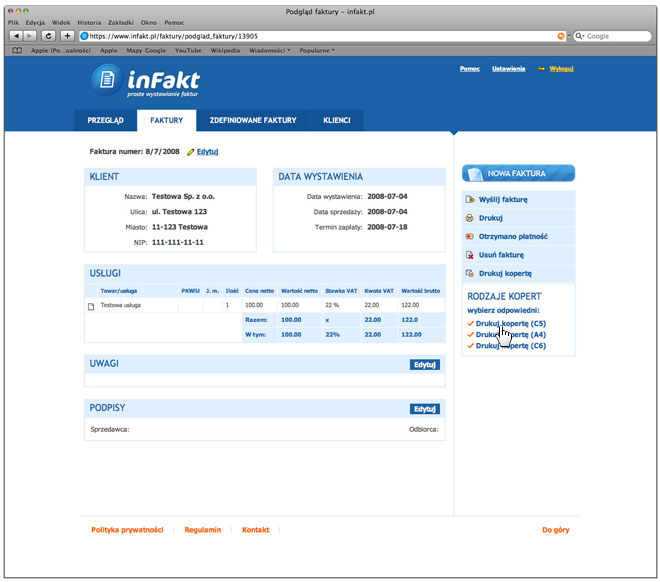Switch to the FAKTURY tab

point(167,120)
